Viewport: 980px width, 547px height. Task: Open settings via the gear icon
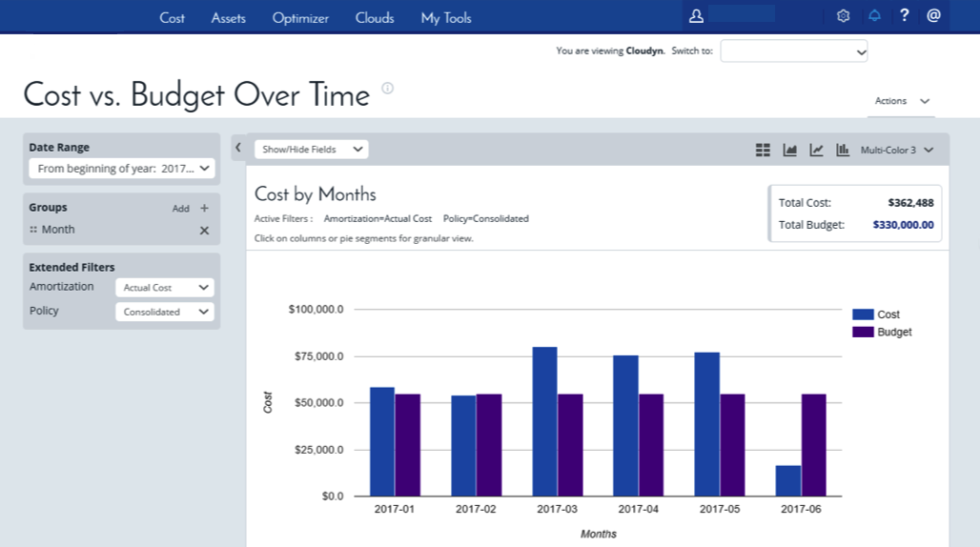pos(843,16)
